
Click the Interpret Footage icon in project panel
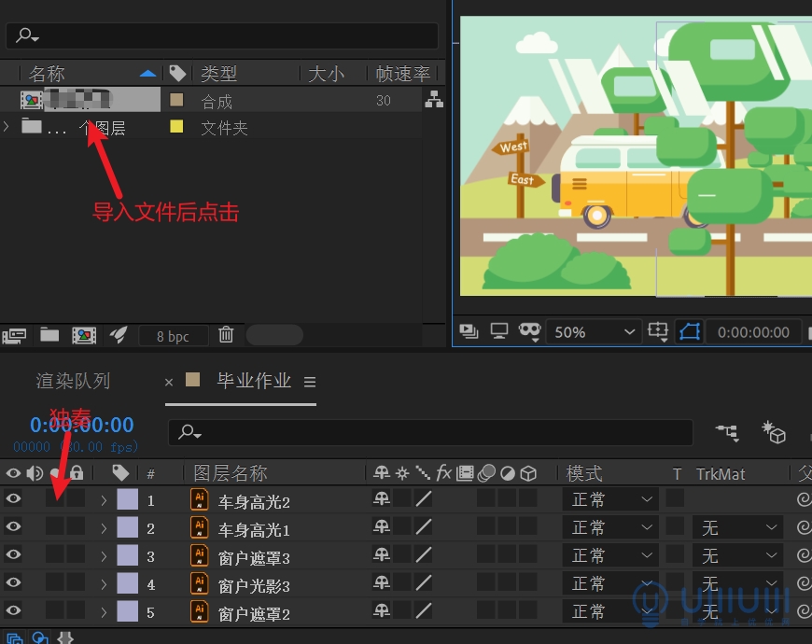(15, 335)
